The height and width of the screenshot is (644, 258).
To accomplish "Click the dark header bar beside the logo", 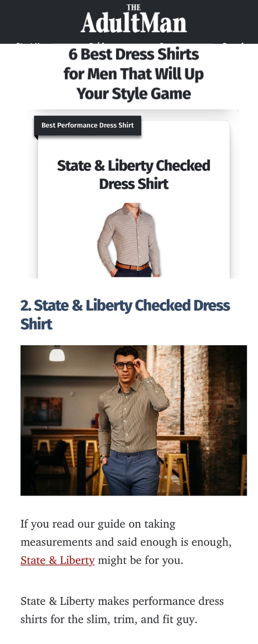I will [39, 21].
